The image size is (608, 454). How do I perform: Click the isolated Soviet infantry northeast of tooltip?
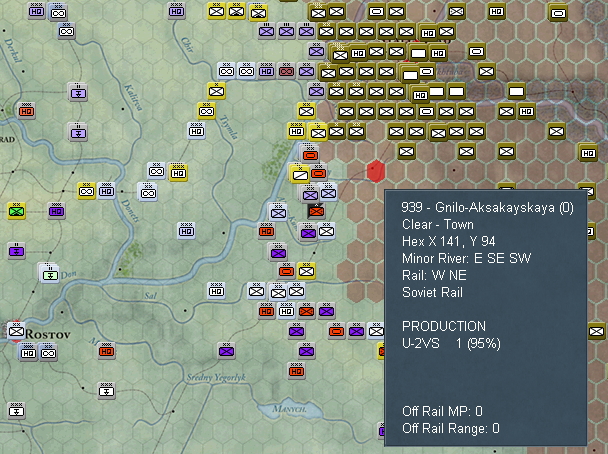pyautogui.click(x=556, y=131)
